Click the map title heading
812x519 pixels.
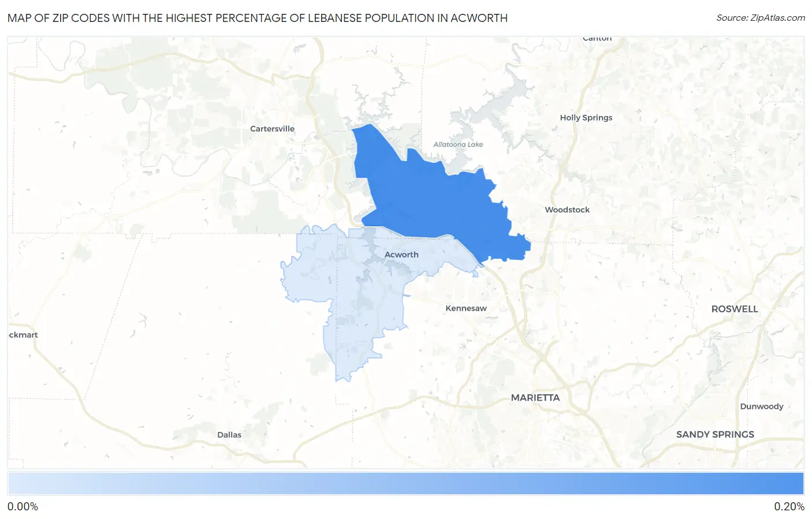coord(258,18)
